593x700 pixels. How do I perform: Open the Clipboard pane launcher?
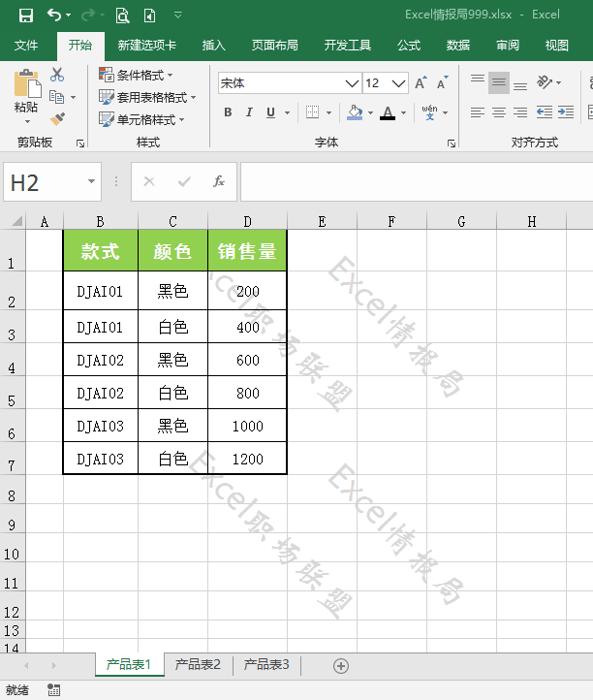80,143
